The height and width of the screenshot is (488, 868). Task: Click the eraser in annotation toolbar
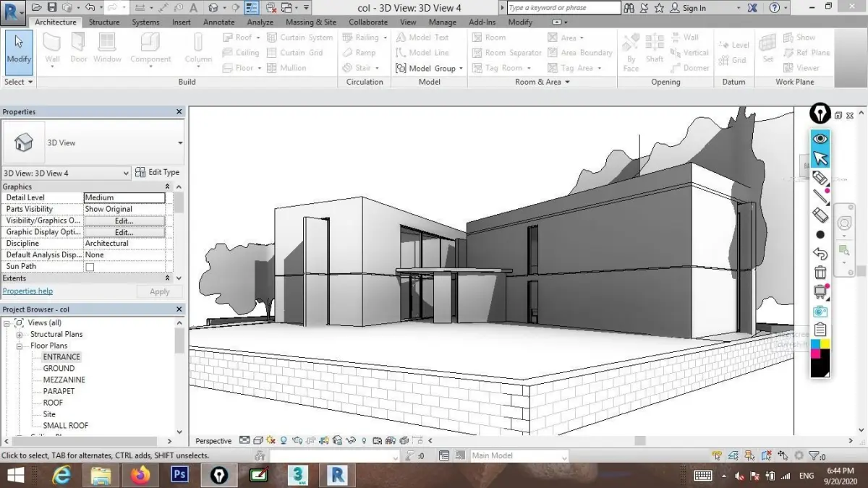point(820,215)
